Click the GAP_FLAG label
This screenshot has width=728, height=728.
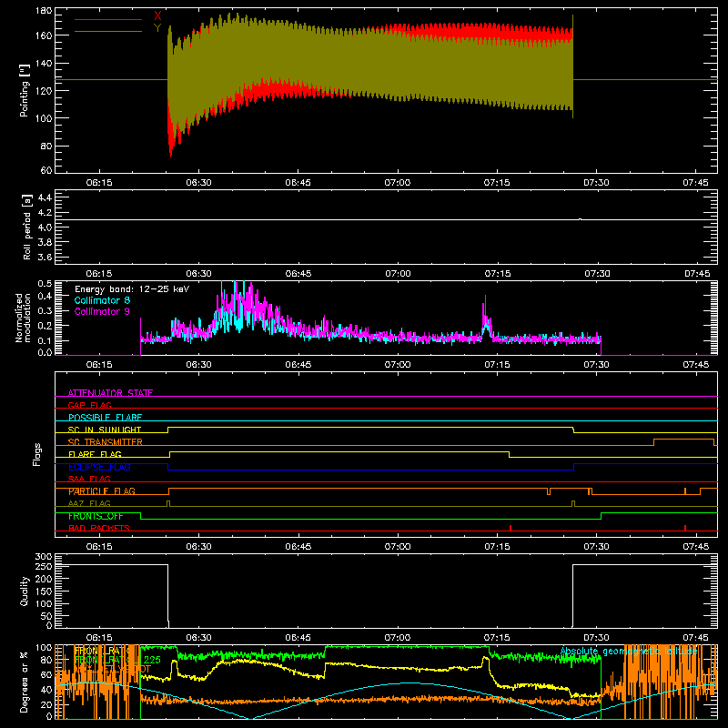tap(89, 405)
